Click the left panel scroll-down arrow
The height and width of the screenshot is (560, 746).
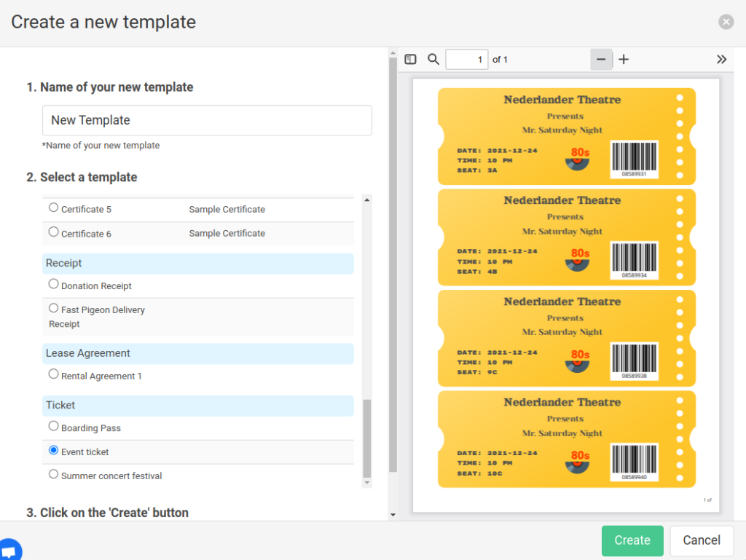point(393,515)
